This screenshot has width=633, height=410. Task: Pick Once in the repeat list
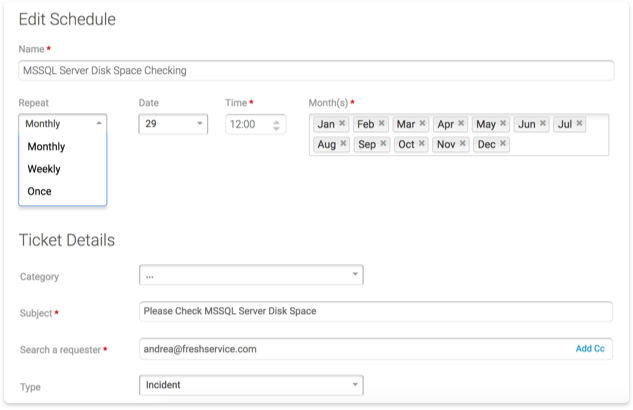(40, 191)
